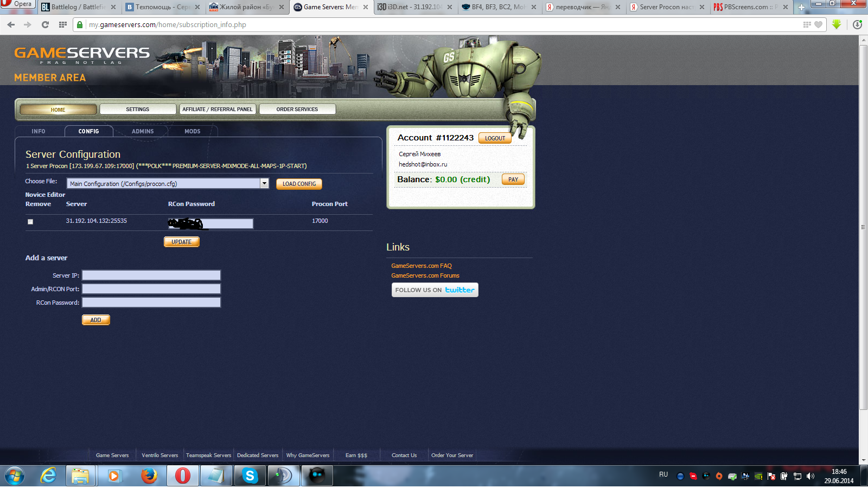Click the green padlock security icon
Screen dimensions: 868x488
tap(80, 24)
